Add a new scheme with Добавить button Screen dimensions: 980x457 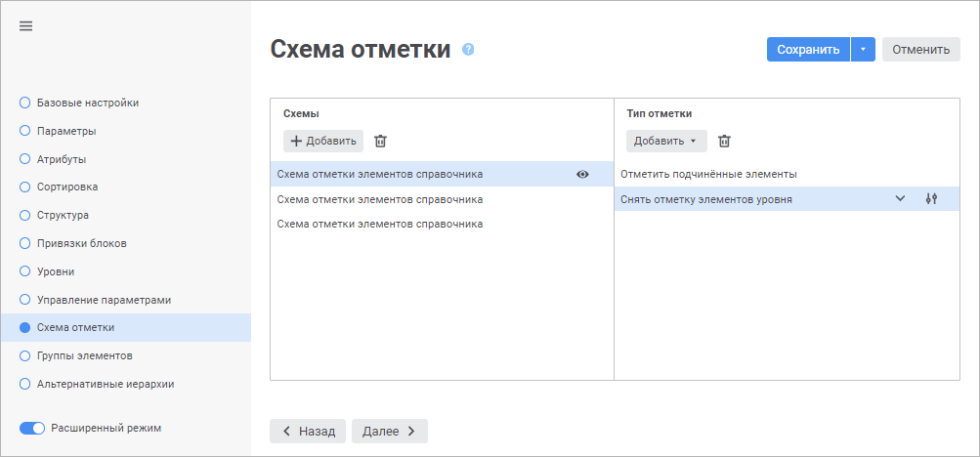click(x=323, y=142)
